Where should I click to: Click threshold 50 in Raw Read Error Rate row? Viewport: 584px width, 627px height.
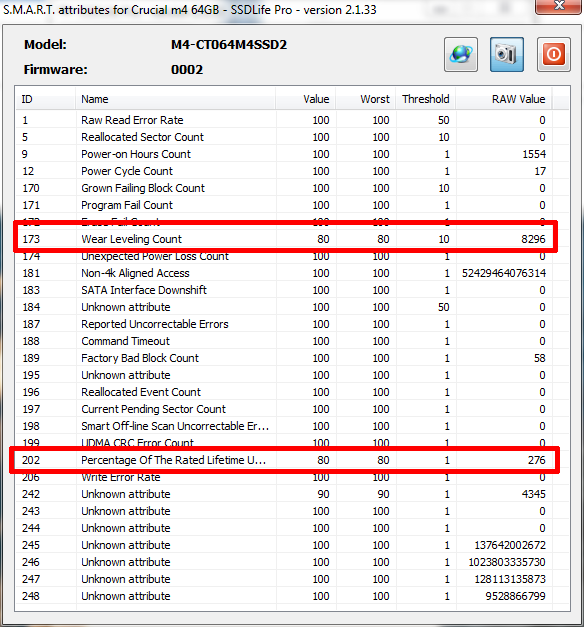coord(444,120)
